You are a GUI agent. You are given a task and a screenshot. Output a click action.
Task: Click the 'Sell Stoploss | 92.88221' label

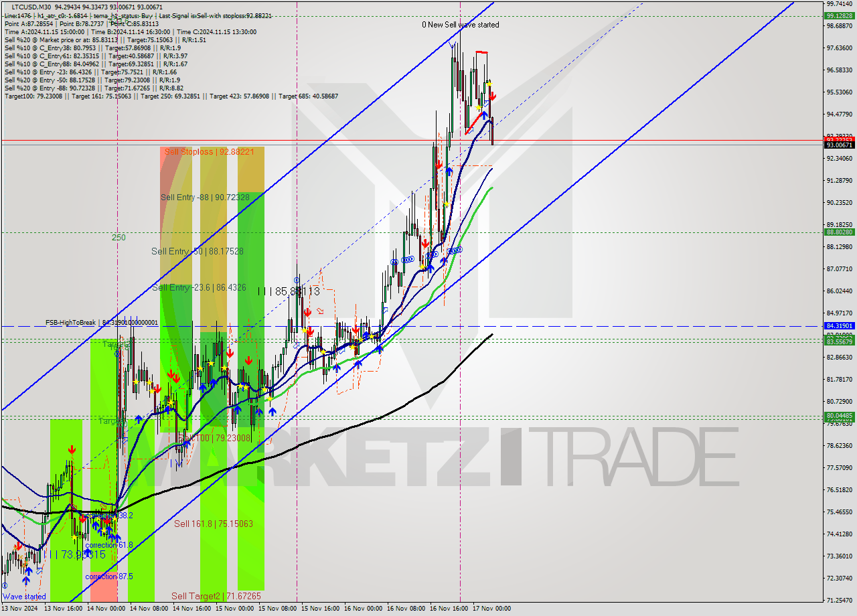210,152
